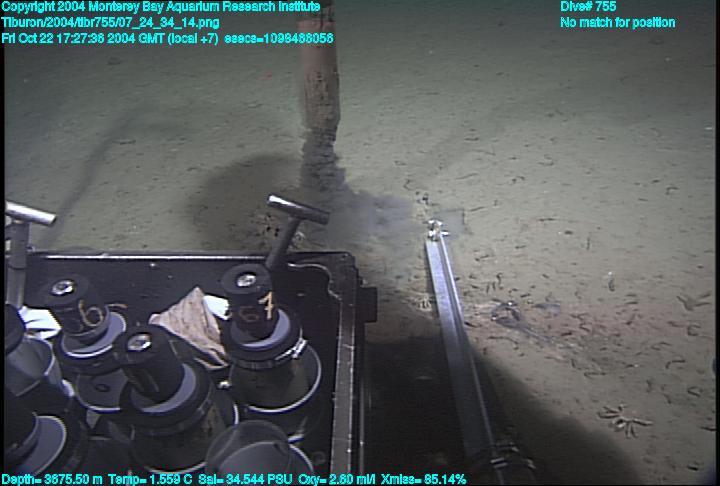Select the 'Temp= 1.559 C' readout

pos(151,479)
